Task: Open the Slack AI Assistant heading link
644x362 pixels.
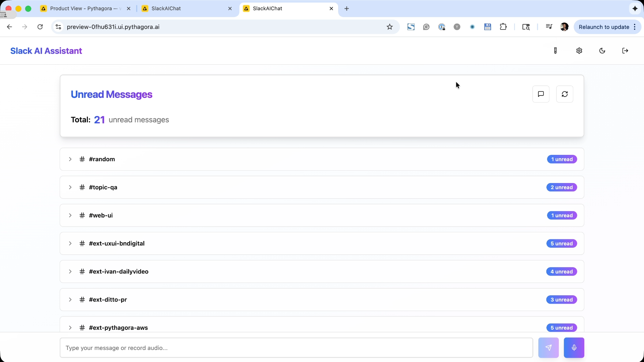Action: pyautogui.click(x=46, y=51)
